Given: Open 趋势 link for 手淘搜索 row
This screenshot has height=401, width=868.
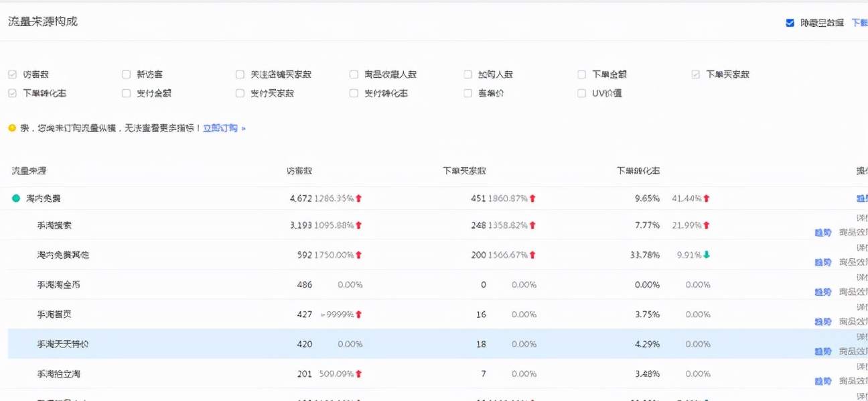Looking at the screenshot, I should (x=822, y=233).
